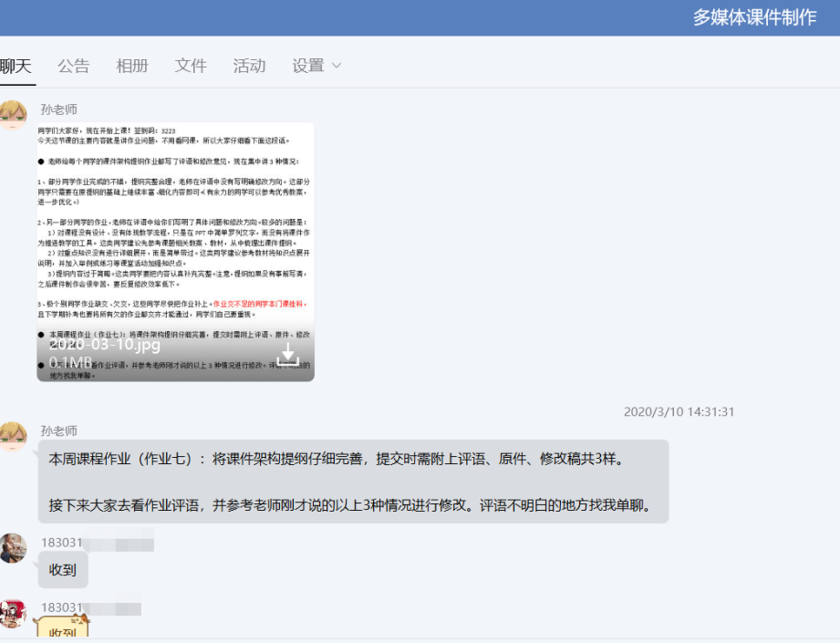Click 孙老师's avatar beside the homework text message
The height and width of the screenshot is (643, 840).
click(13, 436)
